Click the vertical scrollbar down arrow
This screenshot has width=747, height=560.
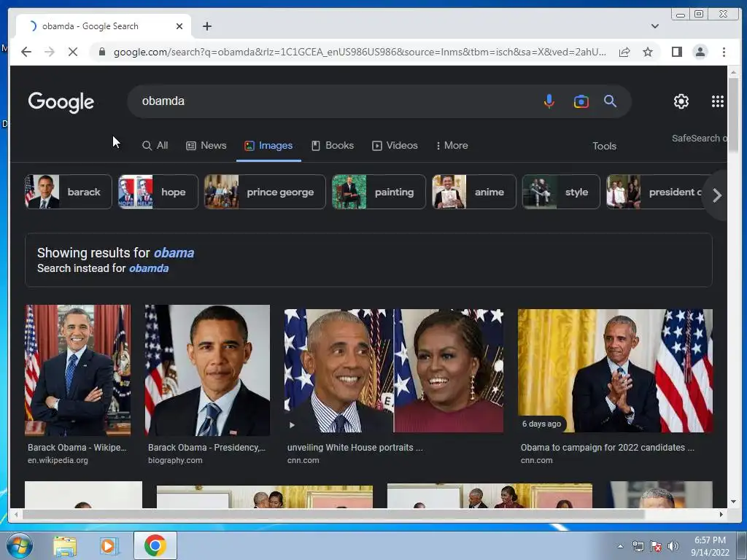(x=733, y=502)
